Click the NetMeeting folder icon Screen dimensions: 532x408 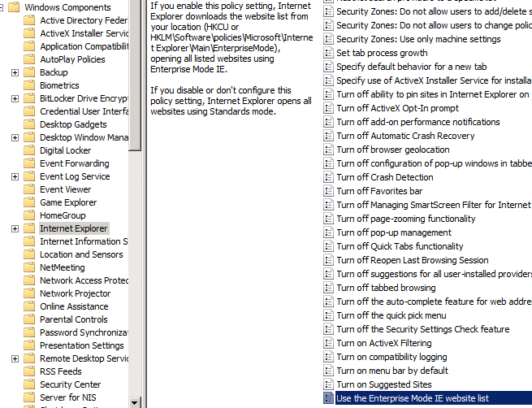click(29, 267)
